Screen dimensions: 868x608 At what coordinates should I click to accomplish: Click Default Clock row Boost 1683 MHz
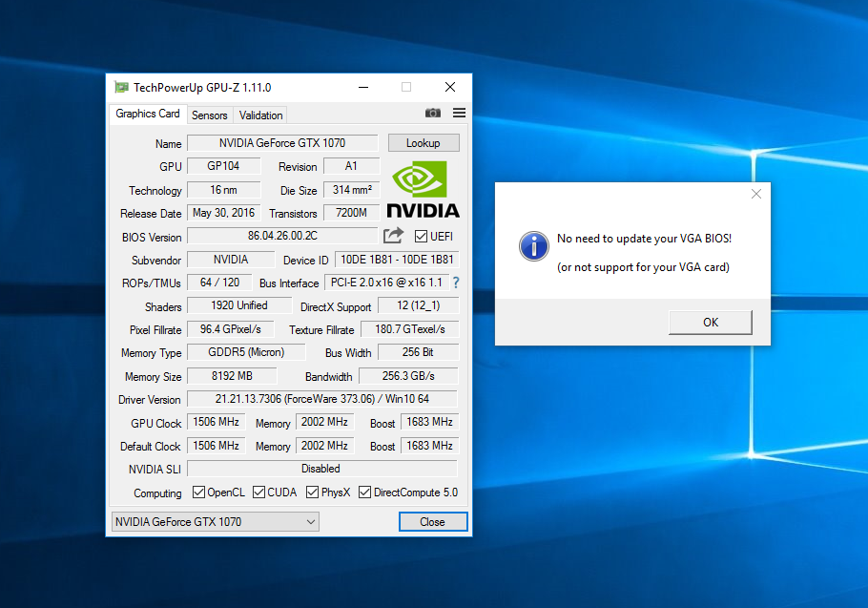[430, 446]
